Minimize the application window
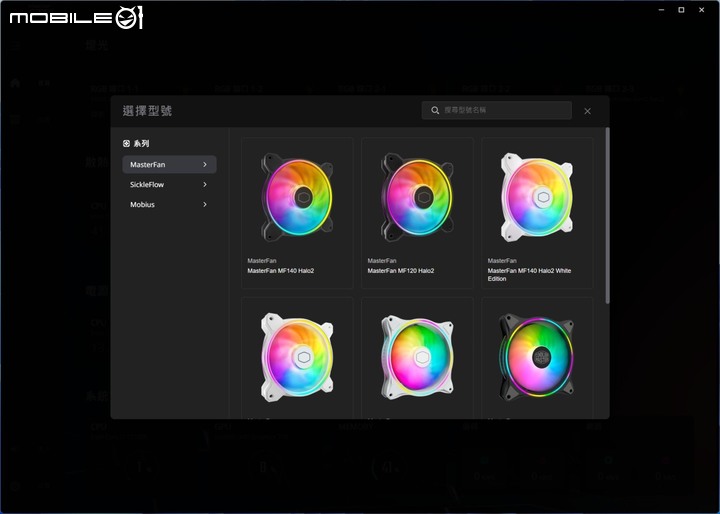 click(x=661, y=10)
